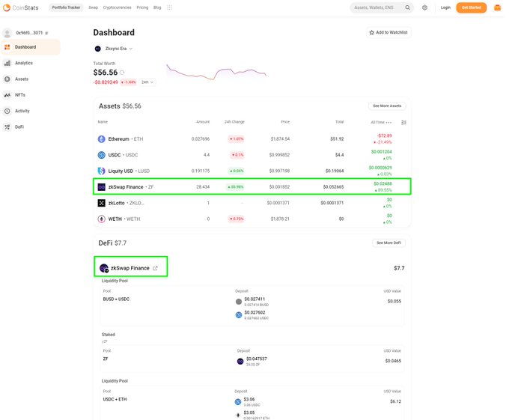Copy wallet address 0x96f0...3071

pyautogui.click(x=46, y=33)
